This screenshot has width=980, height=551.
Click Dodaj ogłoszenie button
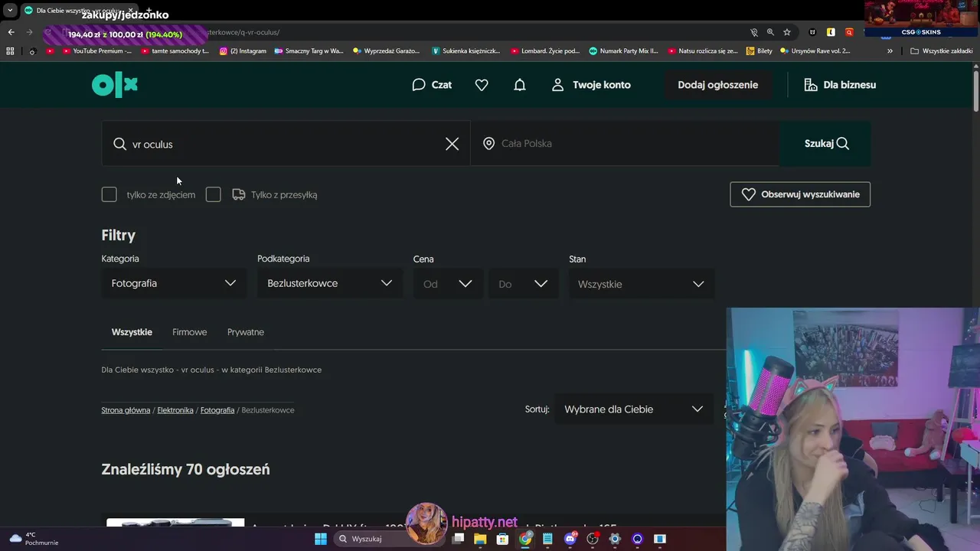tap(717, 85)
